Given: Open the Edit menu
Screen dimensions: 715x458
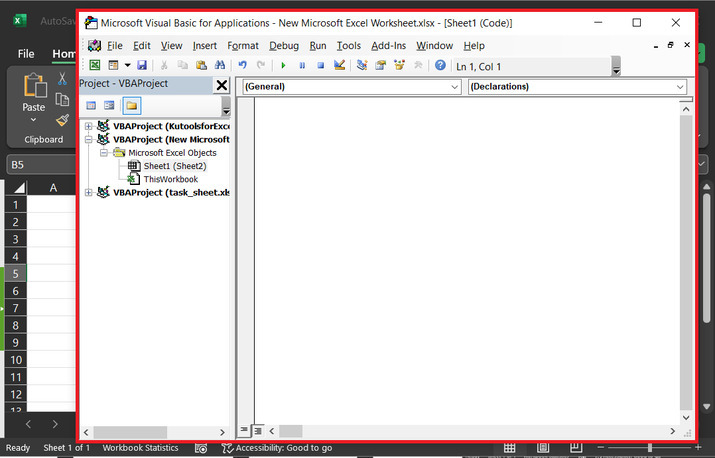Looking at the screenshot, I should click(x=142, y=46).
